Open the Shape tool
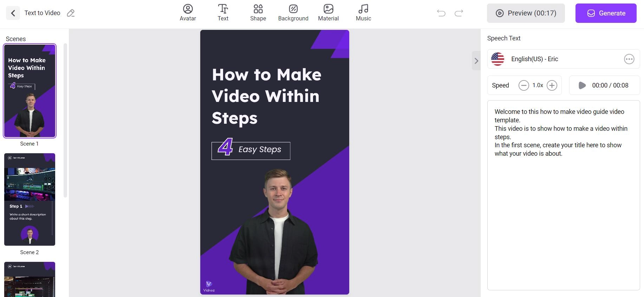This screenshot has width=644, height=297. point(258,13)
